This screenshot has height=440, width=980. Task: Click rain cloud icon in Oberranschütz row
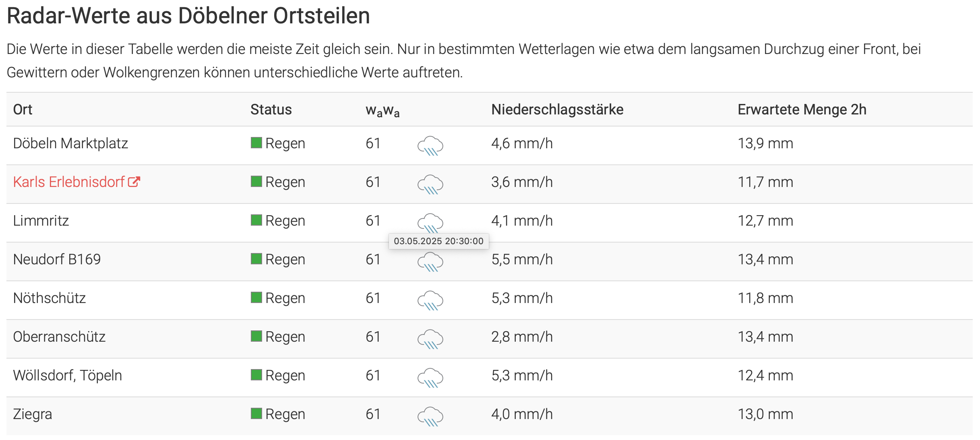pos(430,339)
